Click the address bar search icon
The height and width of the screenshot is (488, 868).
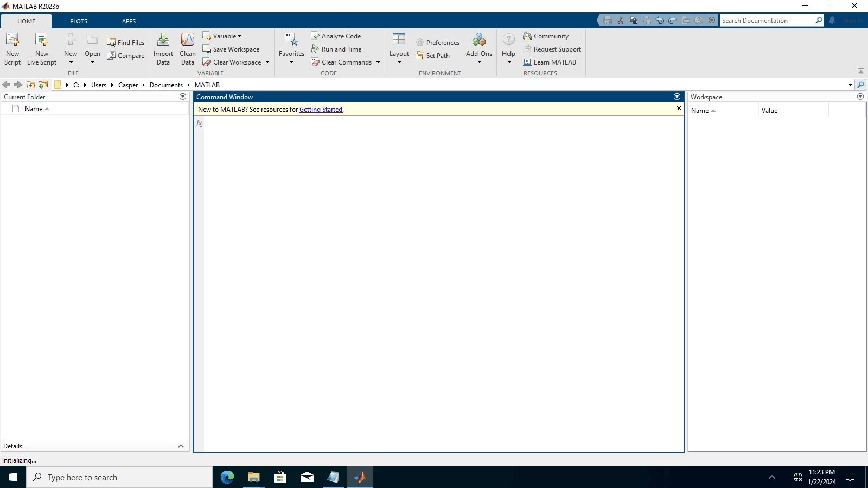[x=861, y=85]
